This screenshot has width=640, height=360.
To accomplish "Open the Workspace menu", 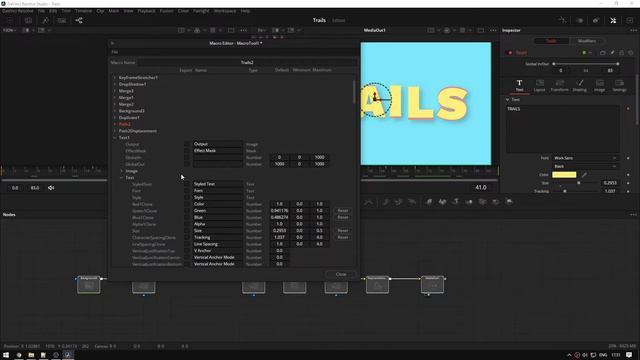I will tap(225, 11).
